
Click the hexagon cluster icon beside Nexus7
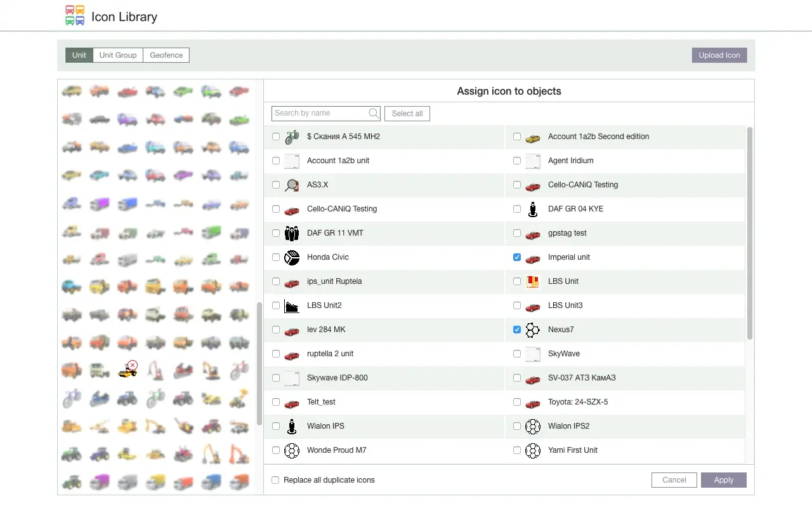533,330
